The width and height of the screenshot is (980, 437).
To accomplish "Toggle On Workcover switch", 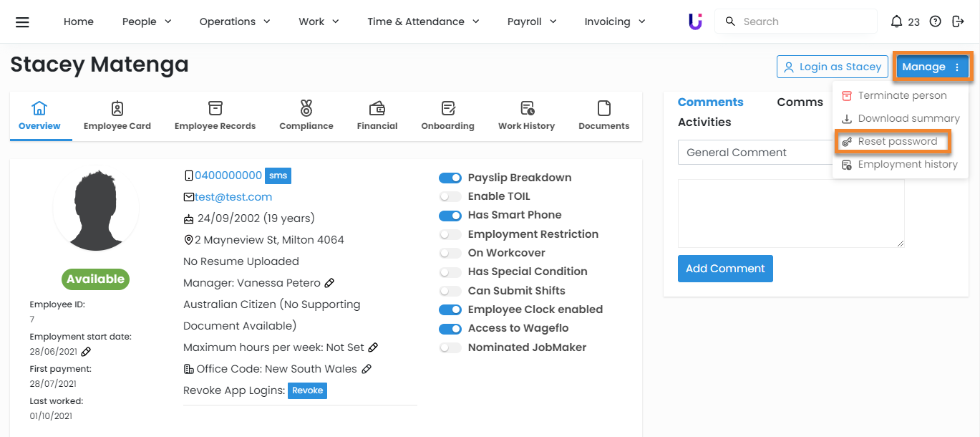I will point(450,253).
